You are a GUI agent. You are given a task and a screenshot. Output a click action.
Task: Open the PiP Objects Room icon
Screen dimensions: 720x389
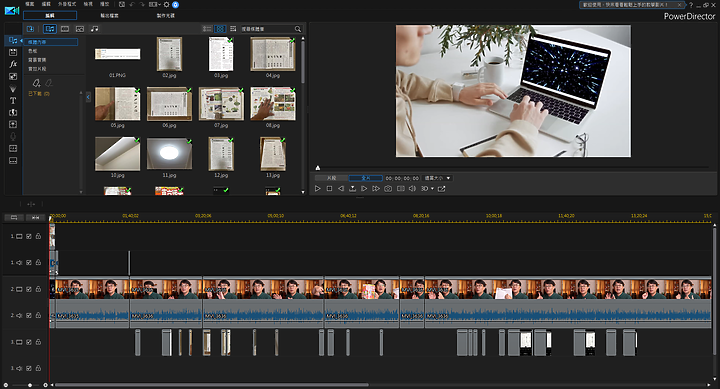click(13, 76)
